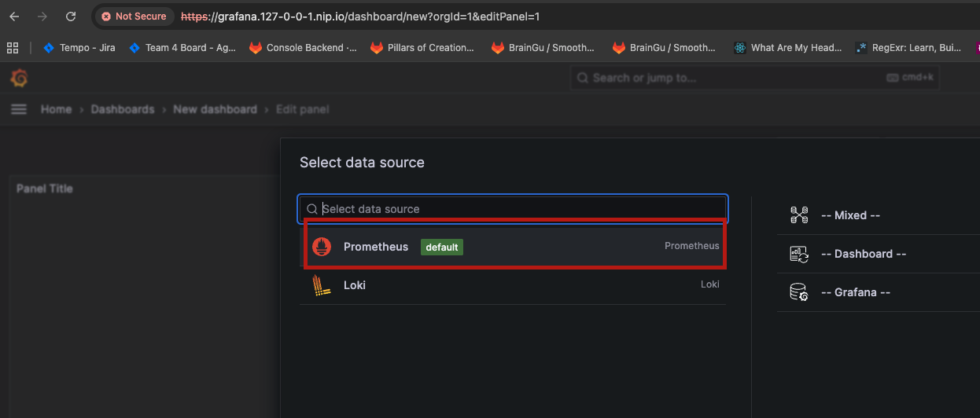Go back with the browser back arrow
Image resolution: width=980 pixels, height=418 pixels.
[x=14, y=16]
